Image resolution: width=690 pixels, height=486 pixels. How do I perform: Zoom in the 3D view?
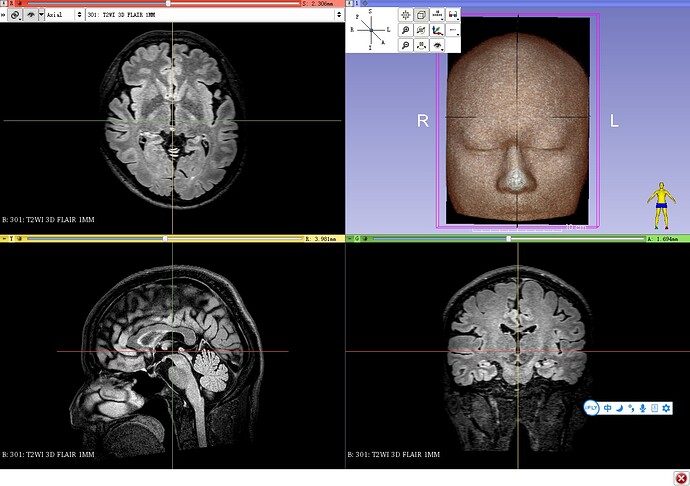click(406, 30)
